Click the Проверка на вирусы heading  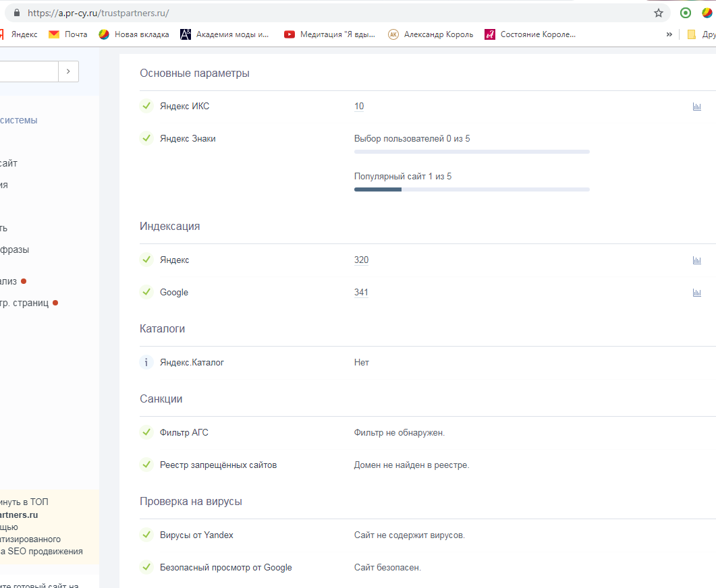click(x=191, y=501)
